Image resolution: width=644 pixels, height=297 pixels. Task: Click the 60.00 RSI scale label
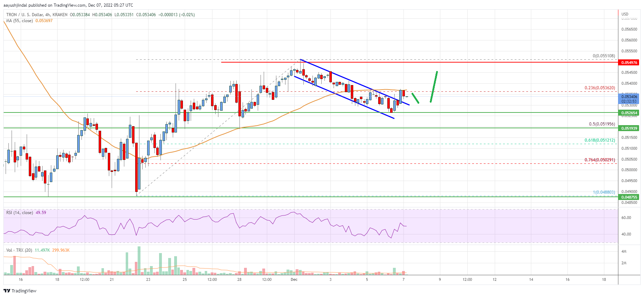coord(626,218)
